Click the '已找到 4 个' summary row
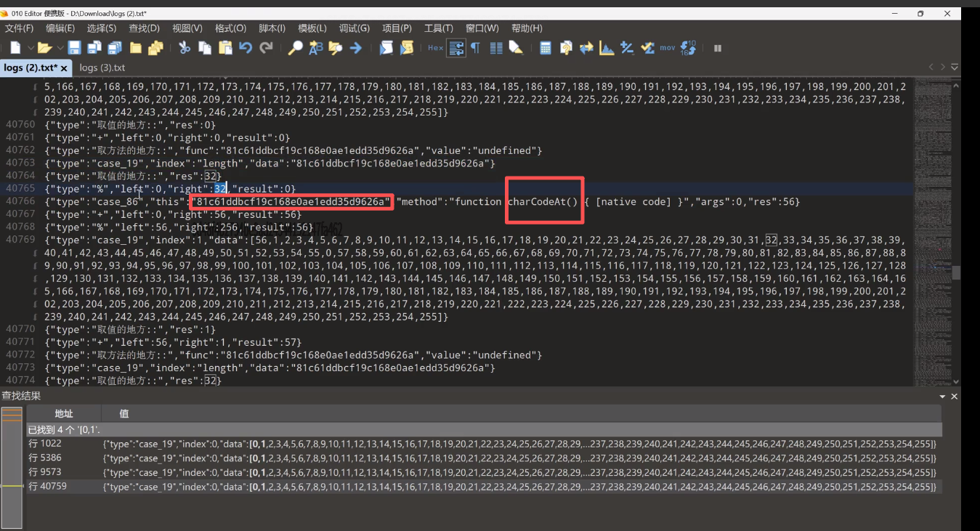The width and height of the screenshot is (980, 531). click(x=484, y=429)
